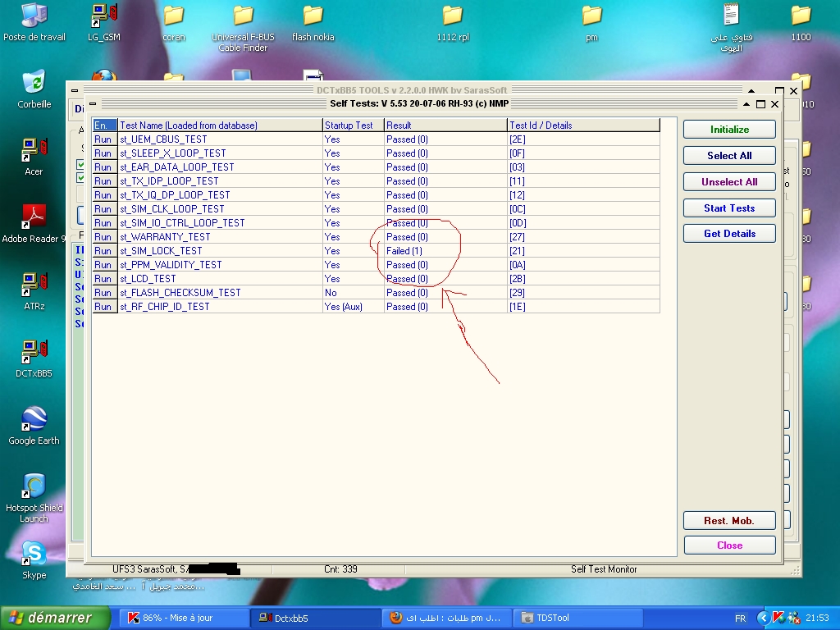
Task: Run the st_LCD_TEST row
Action: point(104,279)
